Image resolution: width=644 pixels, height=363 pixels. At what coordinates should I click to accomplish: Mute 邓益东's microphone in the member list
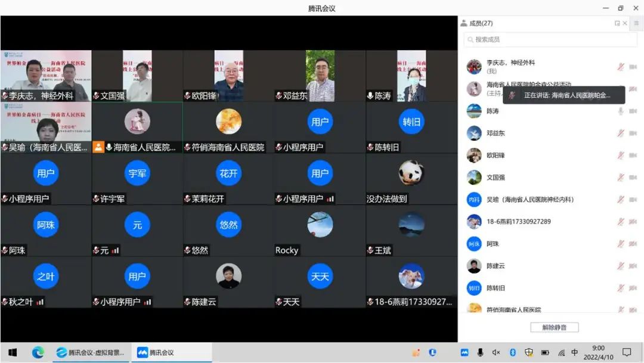(x=620, y=133)
